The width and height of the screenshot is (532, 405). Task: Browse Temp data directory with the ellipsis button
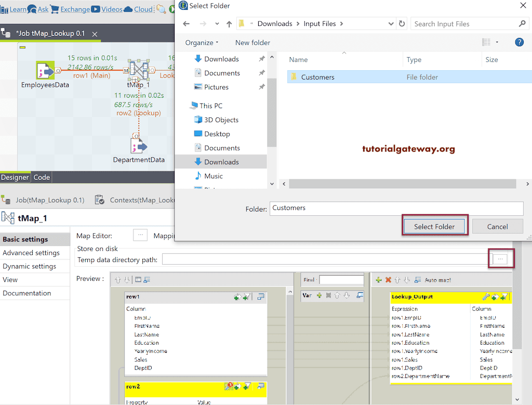point(500,258)
